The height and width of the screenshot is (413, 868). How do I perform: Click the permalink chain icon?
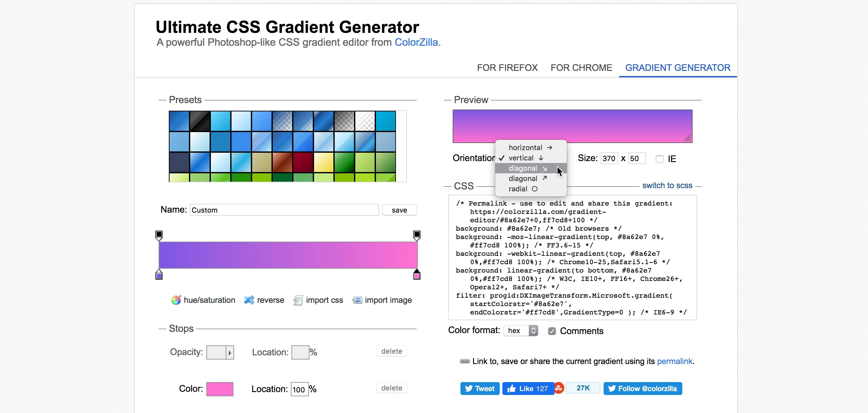pyautogui.click(x=465, y=361)
